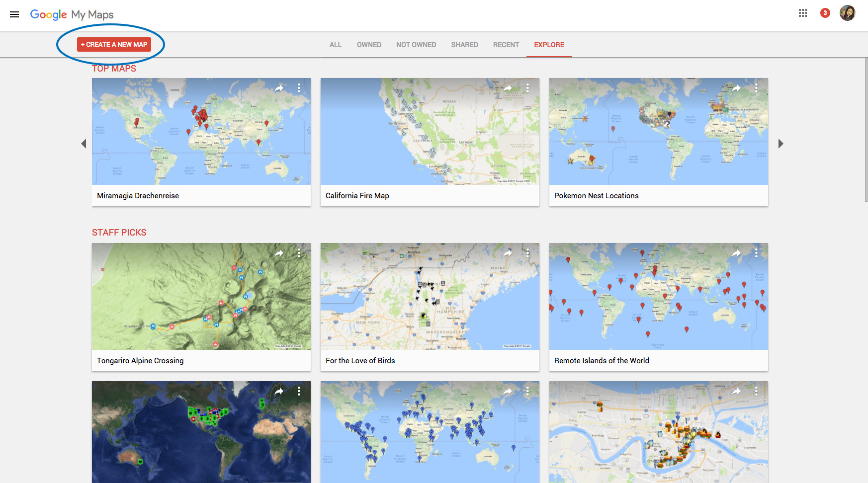This screenshot has width=868, height=483.
Task: Switch to the SHARED tab
Action: tap(464, 45)
